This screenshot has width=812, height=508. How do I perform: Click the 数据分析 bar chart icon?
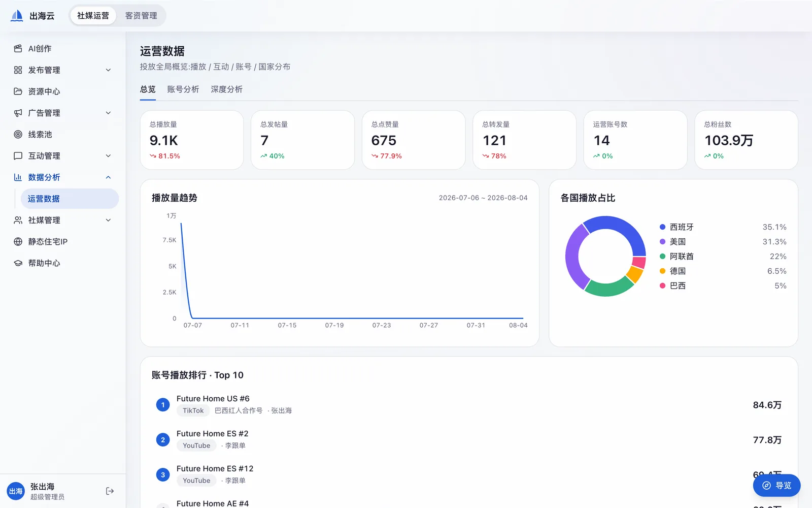pyautogui.click(x=18, y=177)
